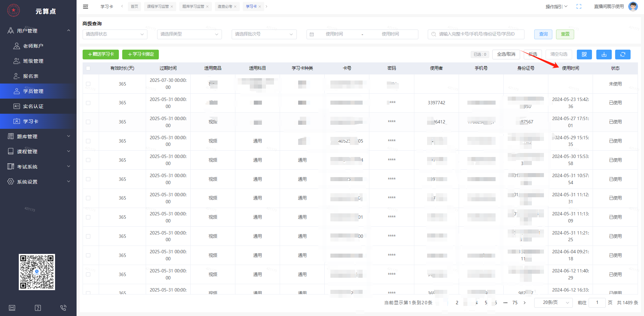Click the sidebar phone contact icon
The width and height of the screenshot is (644, 316).
pyautogui.click(x=63, y=308)
